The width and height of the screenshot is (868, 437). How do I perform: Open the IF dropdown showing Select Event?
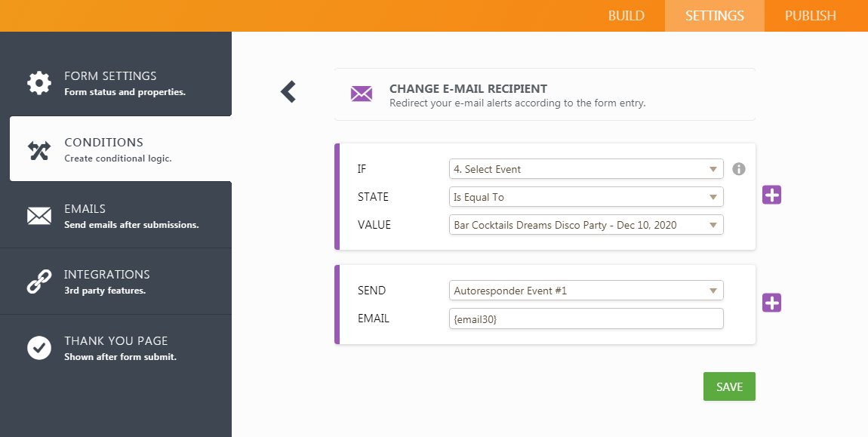[586, 169]
